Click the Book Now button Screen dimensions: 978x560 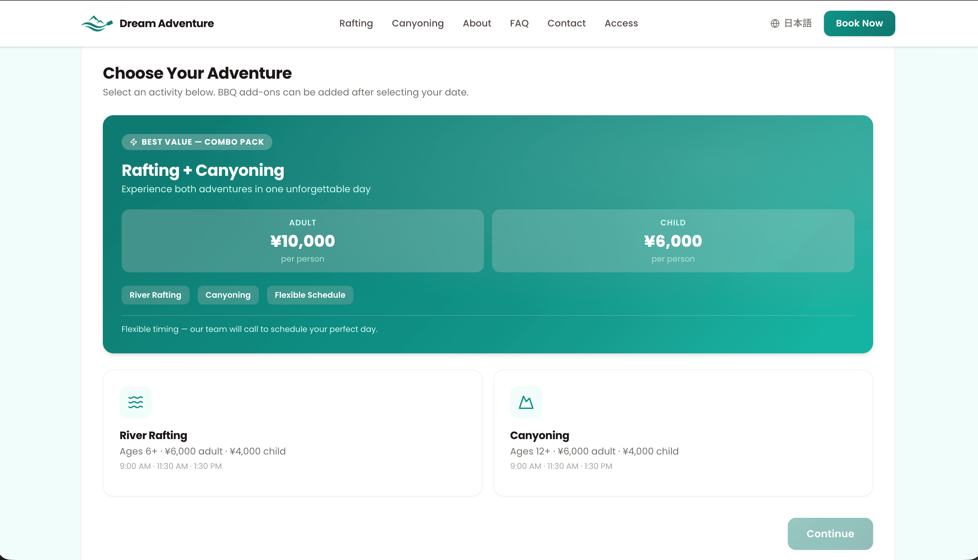859,23
